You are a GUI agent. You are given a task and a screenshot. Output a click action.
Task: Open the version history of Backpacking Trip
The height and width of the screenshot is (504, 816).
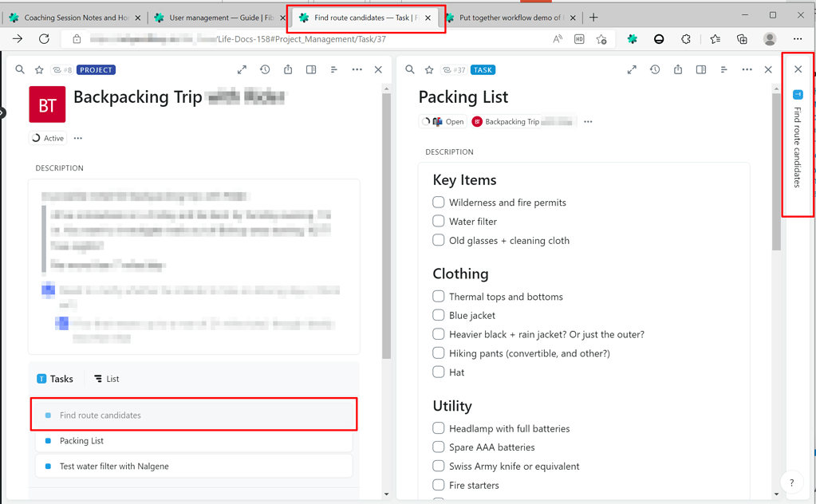264,69
